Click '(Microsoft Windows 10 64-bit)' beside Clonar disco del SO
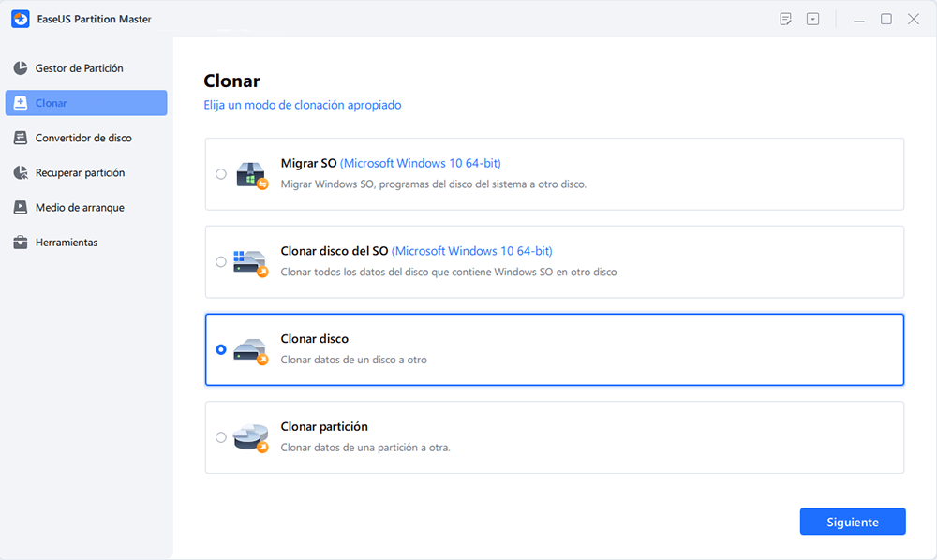 pyautogui.click(x=472, y=251)
